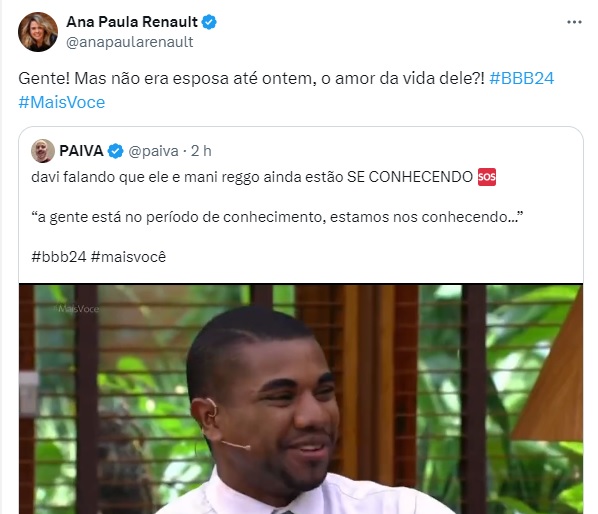Open the @anapaularenault handle
The image size is (598, 514).
pyautogui.click(x=130, y=42)
